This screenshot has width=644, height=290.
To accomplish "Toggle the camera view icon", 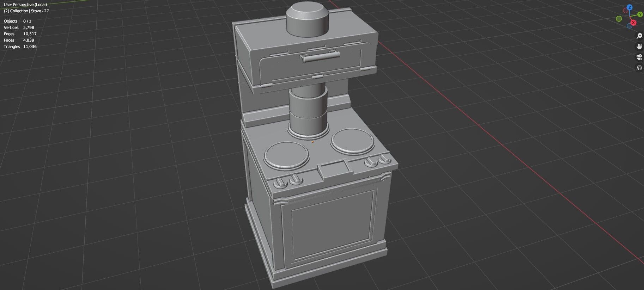I will click(x=639, y=57).
